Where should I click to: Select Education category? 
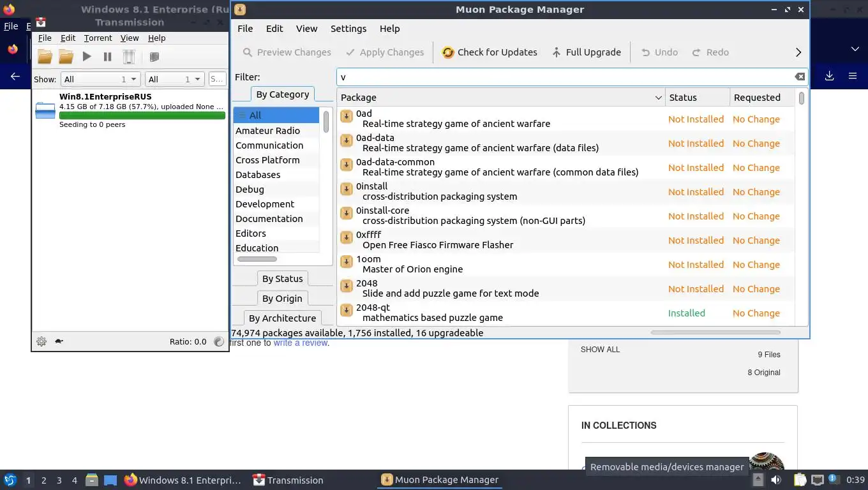pyautogui.click(x=276, y=248)
